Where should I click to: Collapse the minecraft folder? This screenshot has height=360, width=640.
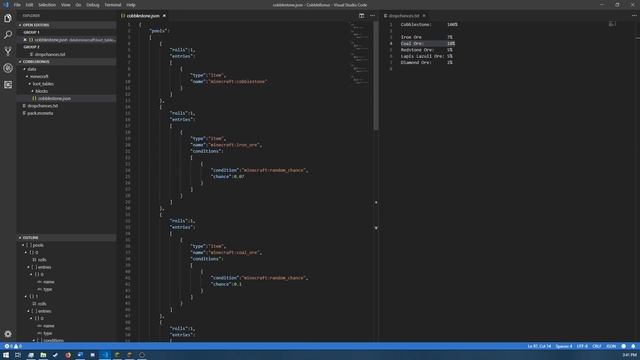coord(27,76)
